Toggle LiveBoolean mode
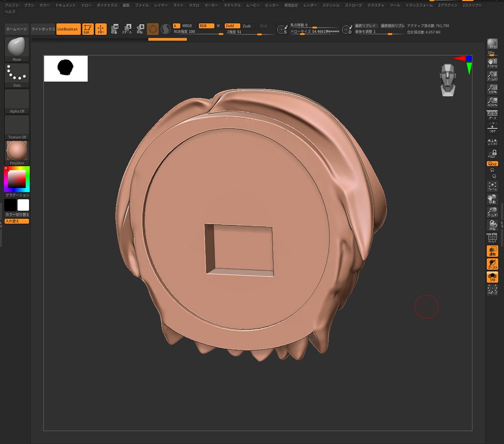 pyautogui.click(x=68, y=29)
